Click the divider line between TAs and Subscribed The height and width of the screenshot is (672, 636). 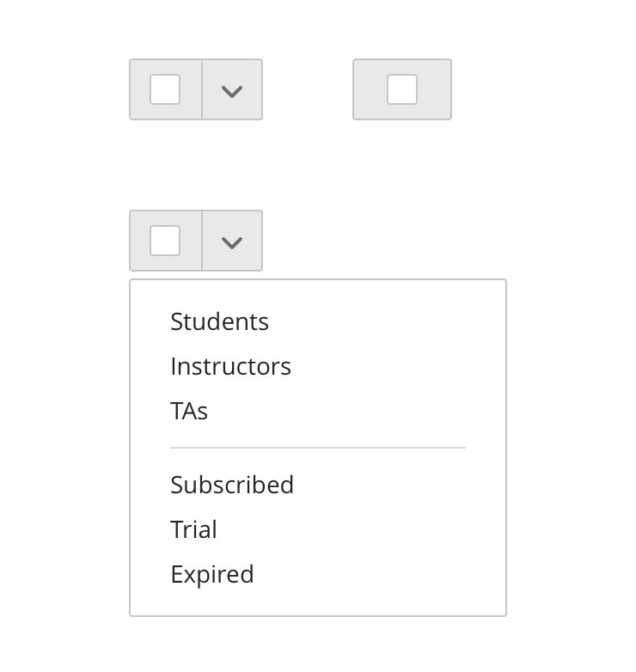[318, 448]
